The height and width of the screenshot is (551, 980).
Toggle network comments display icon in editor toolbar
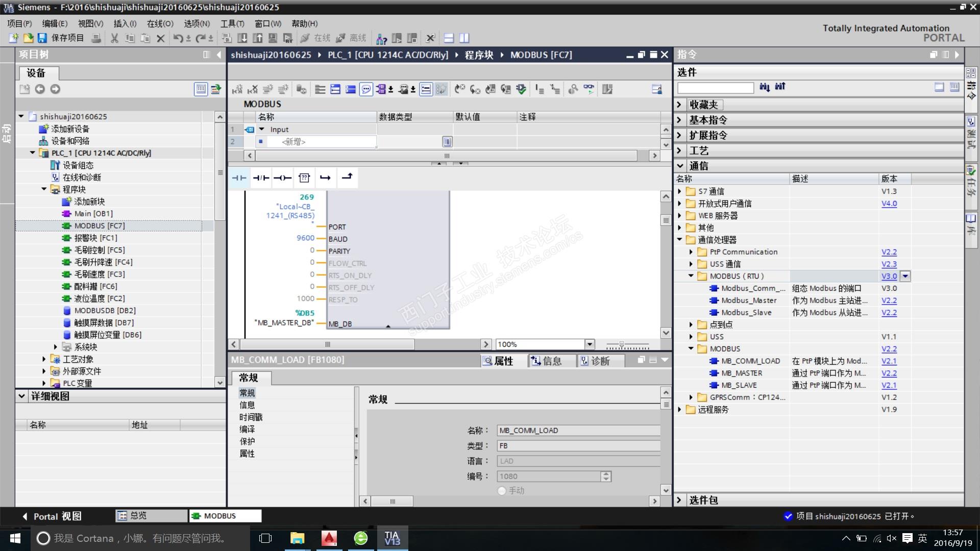[366, 90]
